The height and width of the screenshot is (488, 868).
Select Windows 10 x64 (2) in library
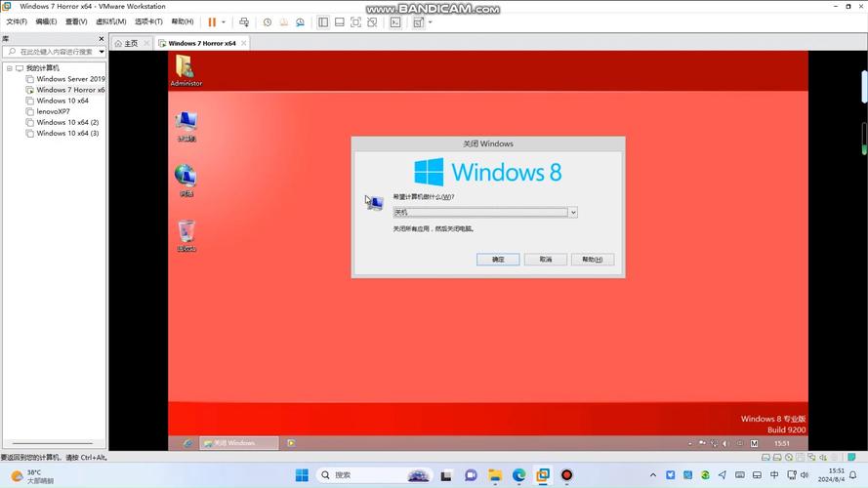[x=67, y=122]
